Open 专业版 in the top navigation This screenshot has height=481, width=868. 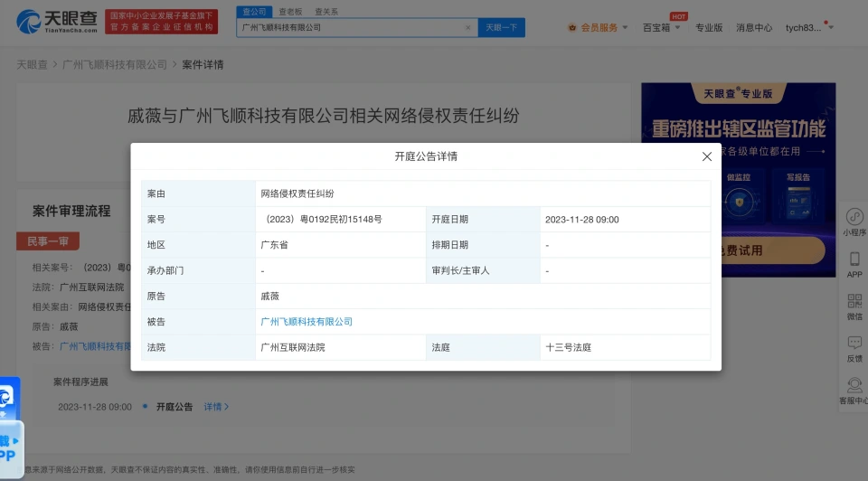click(709, 28)
